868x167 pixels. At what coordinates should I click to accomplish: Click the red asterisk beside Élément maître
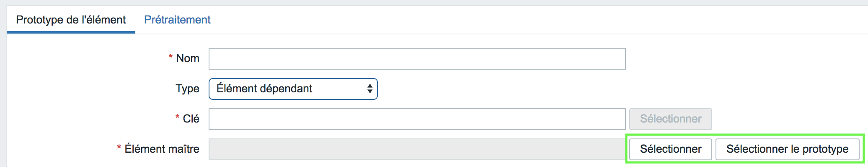coord(119,147)
